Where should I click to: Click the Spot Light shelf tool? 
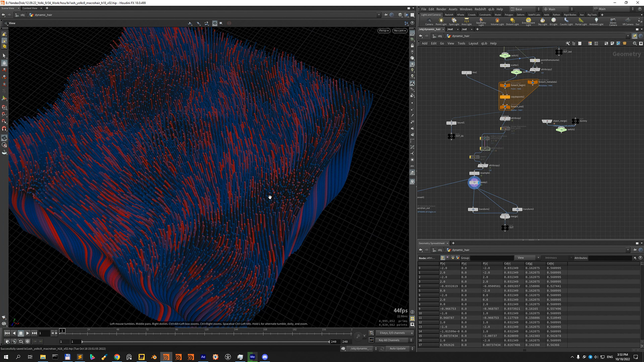pos(454,22)
